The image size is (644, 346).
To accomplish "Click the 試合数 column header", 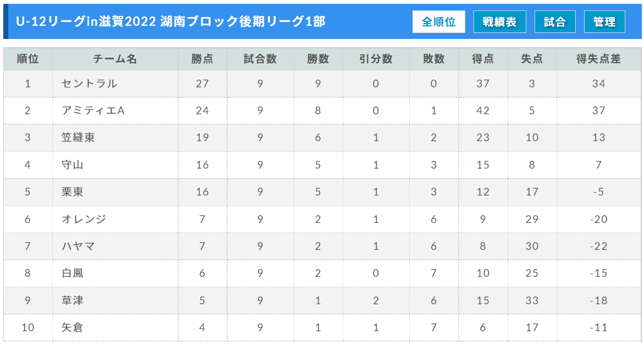I will point(260,59).
